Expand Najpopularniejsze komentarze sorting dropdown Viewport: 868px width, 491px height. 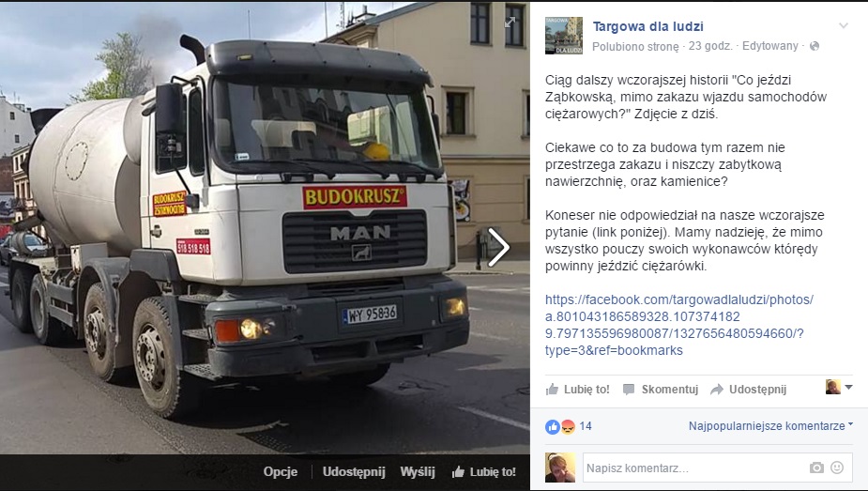click(770, 425)
